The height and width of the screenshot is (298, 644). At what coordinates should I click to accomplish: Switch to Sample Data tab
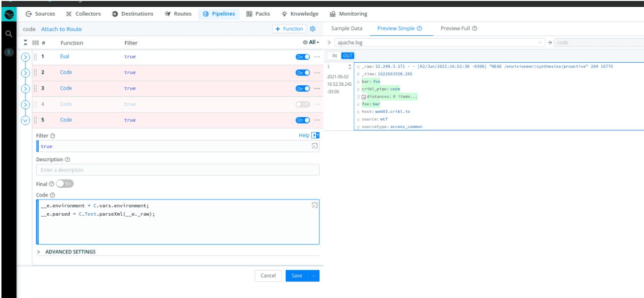(x=347, y=28)
